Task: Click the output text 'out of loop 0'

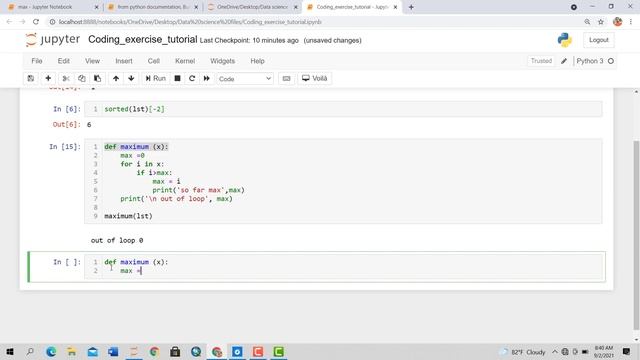Action: point(117,240)
